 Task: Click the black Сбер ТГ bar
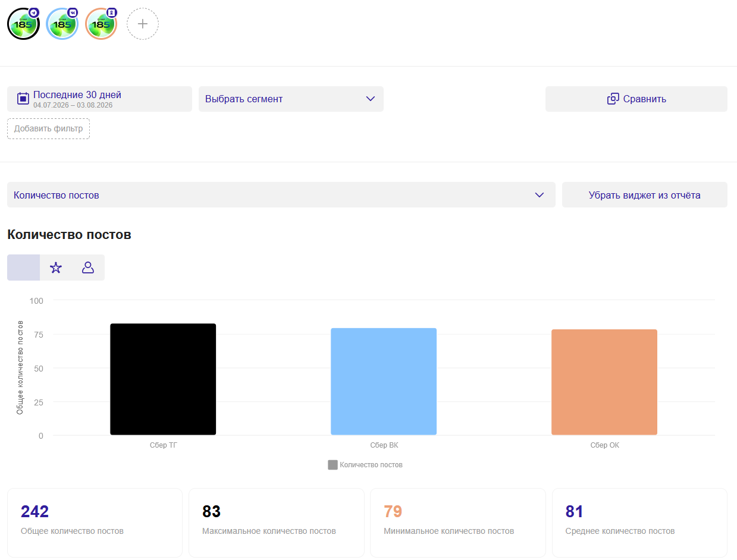[x=163, y=379]
